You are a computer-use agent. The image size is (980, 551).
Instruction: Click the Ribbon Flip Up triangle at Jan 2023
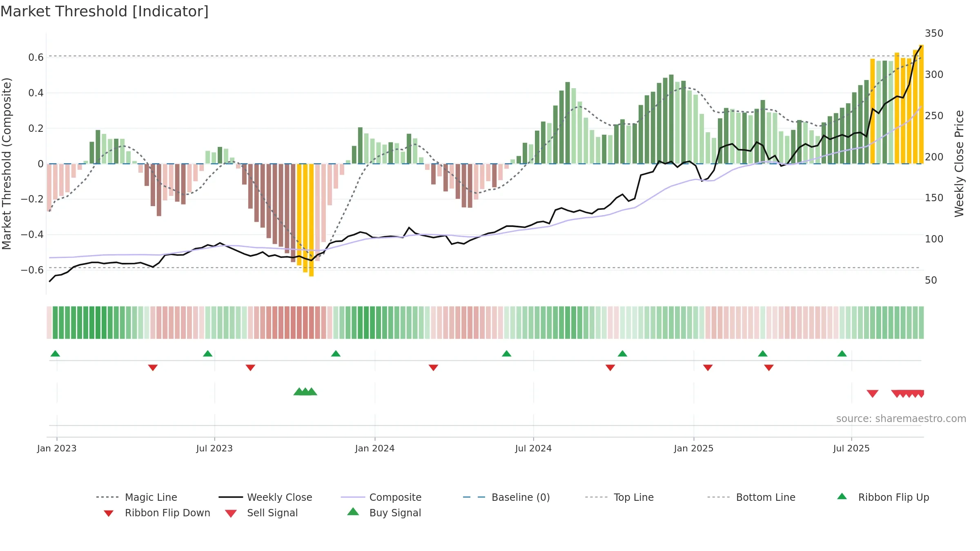55,353
